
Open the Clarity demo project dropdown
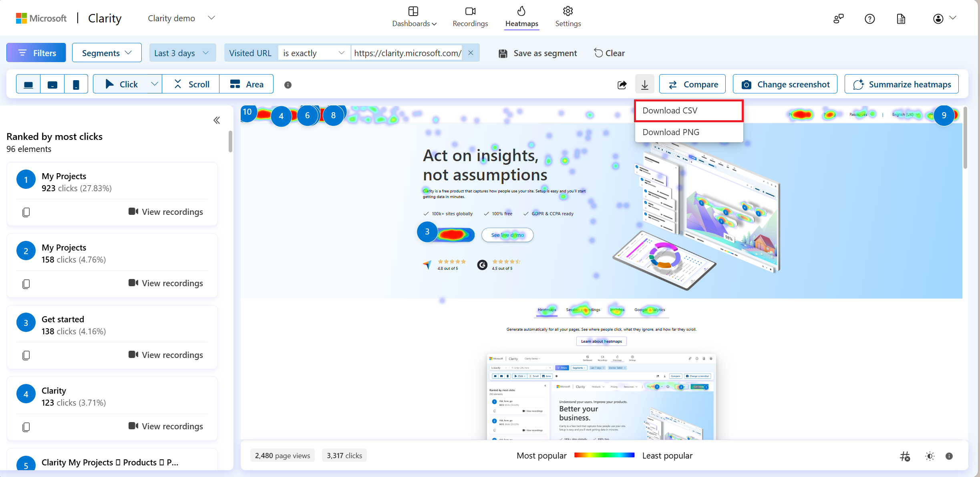coord(181,18)
